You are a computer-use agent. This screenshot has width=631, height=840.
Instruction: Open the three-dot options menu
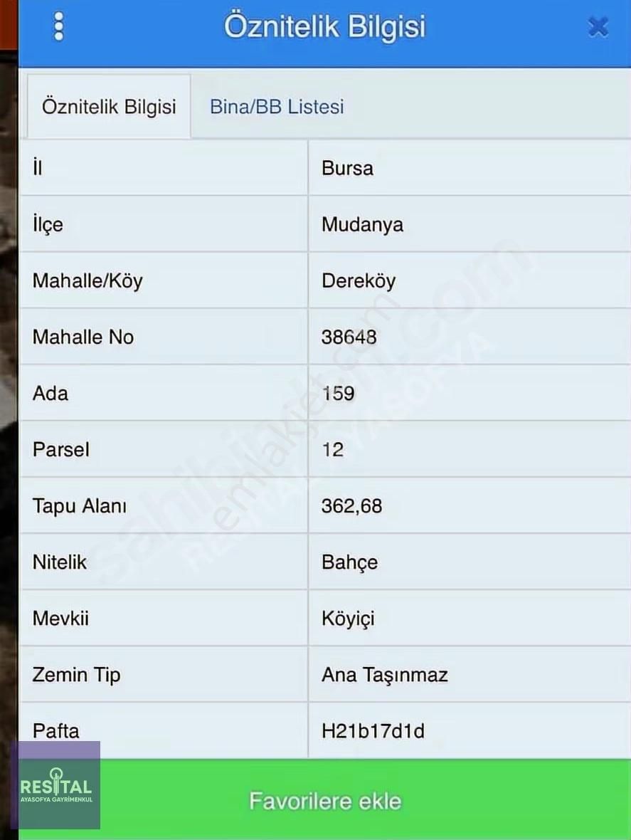pos(58,26)
